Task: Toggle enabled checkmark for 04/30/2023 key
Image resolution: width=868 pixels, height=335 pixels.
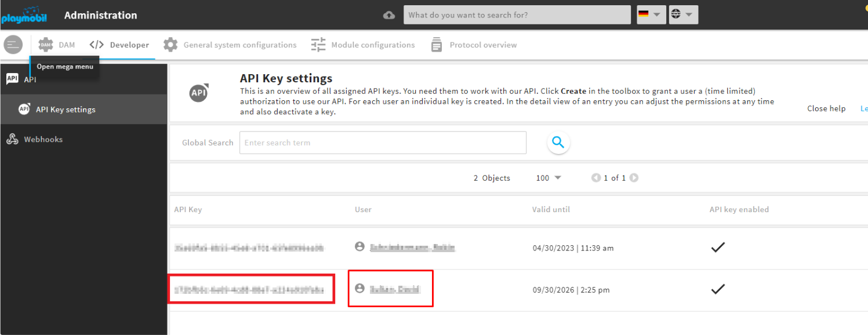Action: 718,247
